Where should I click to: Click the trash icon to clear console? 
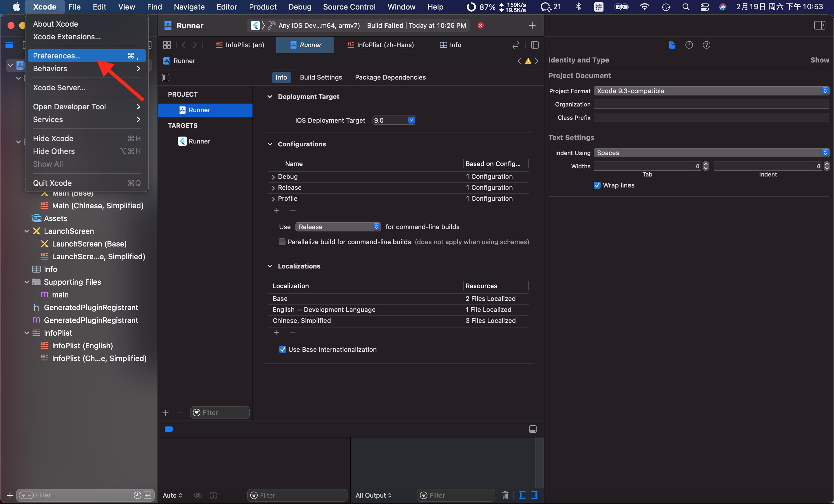505,495
